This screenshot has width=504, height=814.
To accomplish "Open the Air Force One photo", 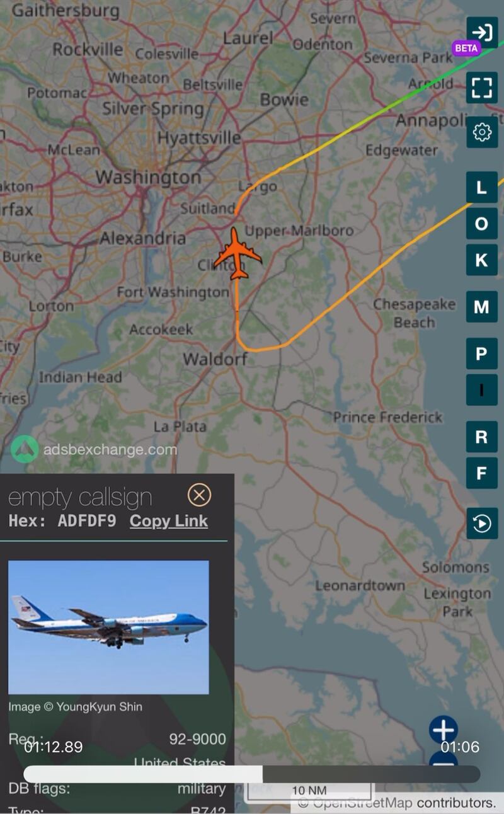I will [x=108, y=627].
